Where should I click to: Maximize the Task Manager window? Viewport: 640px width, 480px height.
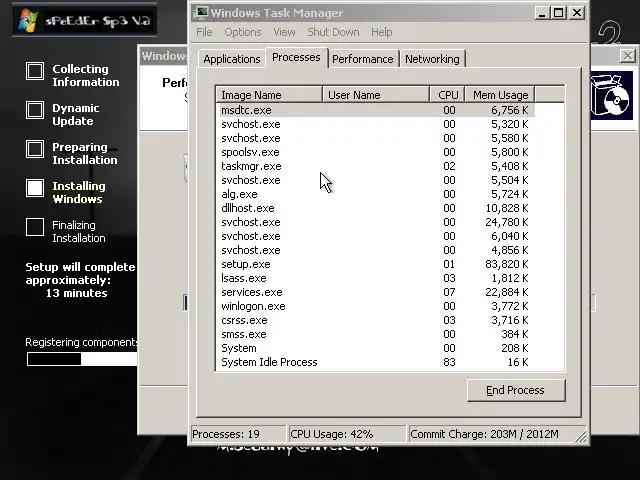coord(559,13)
